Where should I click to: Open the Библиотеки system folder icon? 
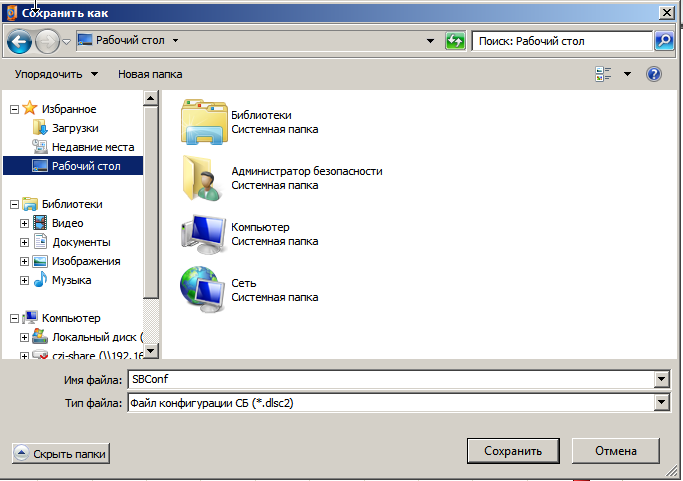pyautogui.click(x=204, y=122)
